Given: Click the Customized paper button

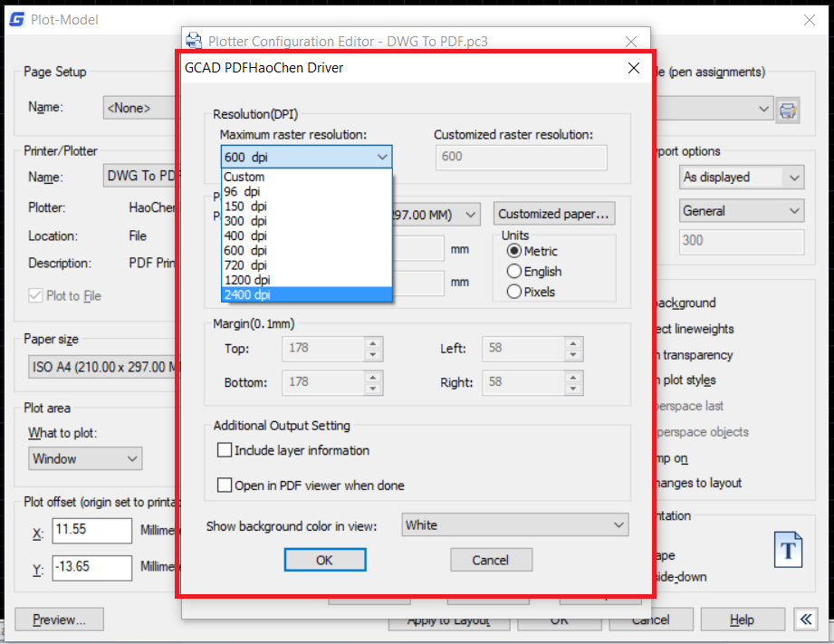Looking at the screenshot, I should pyautogui.click(x=553, y=213).
